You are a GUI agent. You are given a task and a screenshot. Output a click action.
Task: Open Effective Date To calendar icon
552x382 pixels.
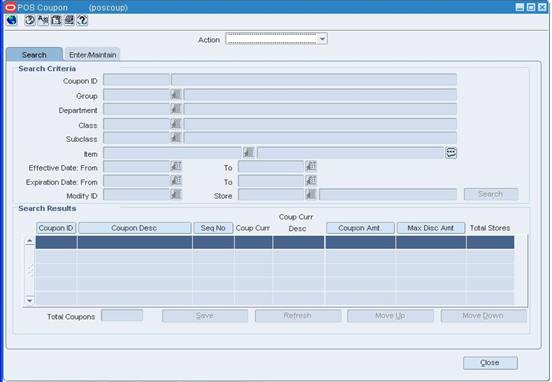310,166
